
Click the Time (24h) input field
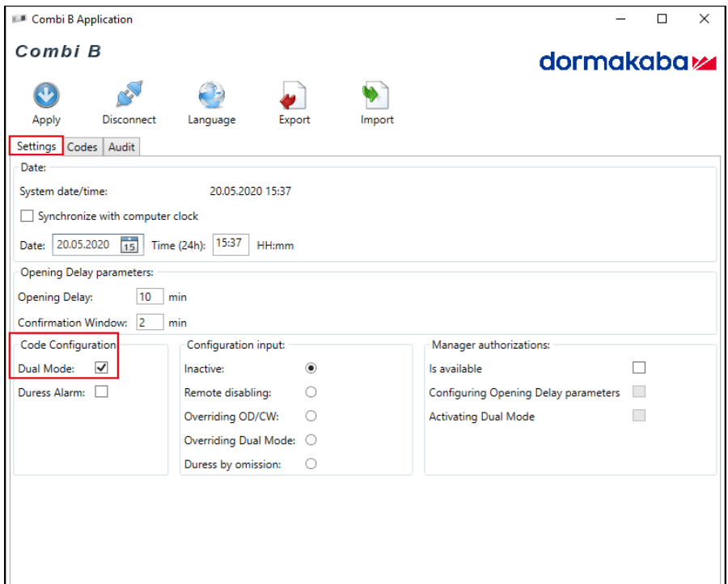(231, 244)
